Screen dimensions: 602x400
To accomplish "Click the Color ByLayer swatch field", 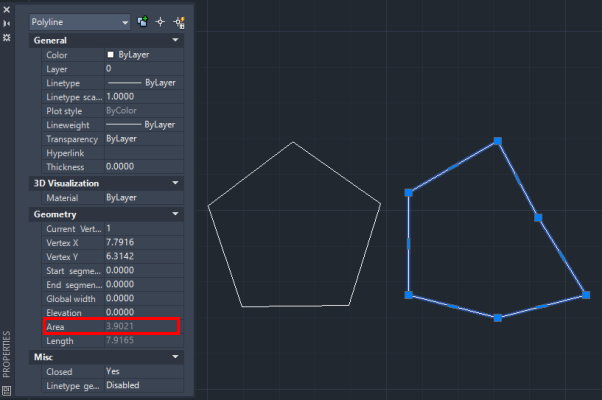I will (x=140, y=55).
